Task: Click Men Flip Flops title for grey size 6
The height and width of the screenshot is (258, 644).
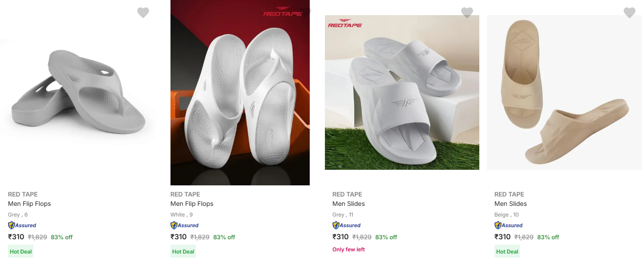Action: pos(29,204)
